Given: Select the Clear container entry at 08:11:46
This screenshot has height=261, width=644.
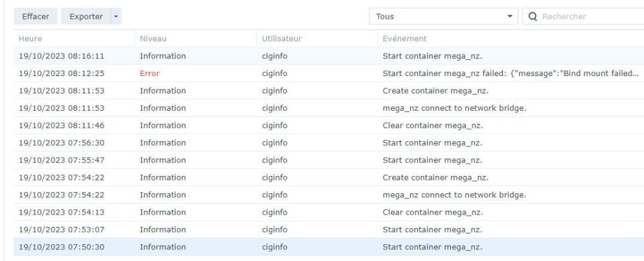Looking at the screenshot, I should pyautogui.click(x=328, y=126).
